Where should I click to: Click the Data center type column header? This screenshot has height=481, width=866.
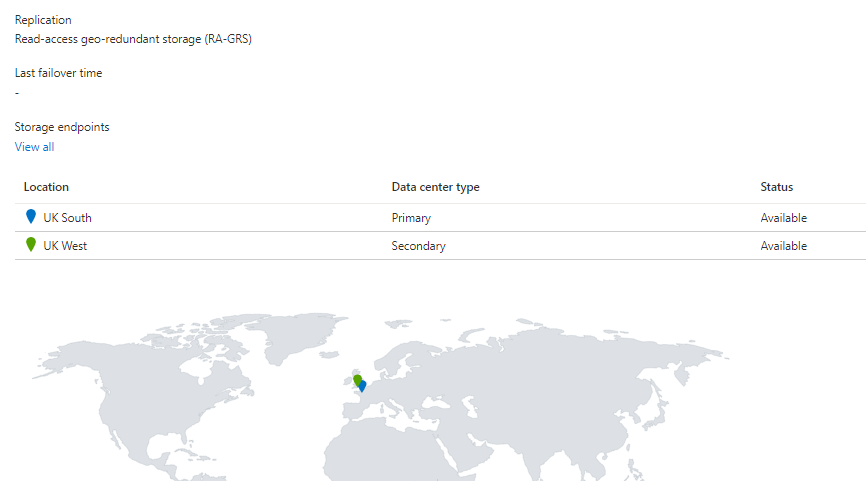(x=435, y=187)
